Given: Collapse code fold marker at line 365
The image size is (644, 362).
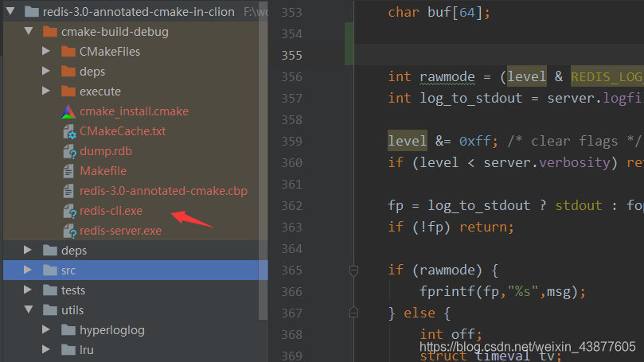Looking at the screenshot, I should [353, 271].
